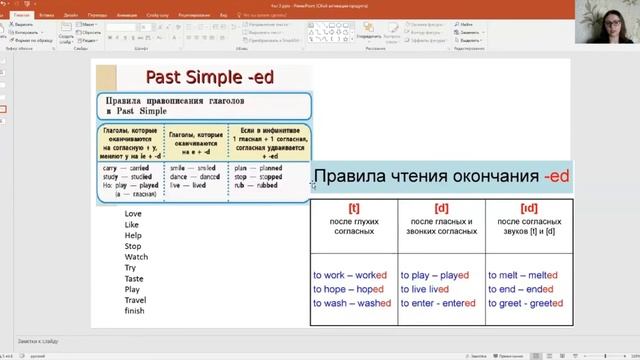This screenshot has height=360, width=640.
Task: Click the Копировать copy button
Action: (24, 32)
